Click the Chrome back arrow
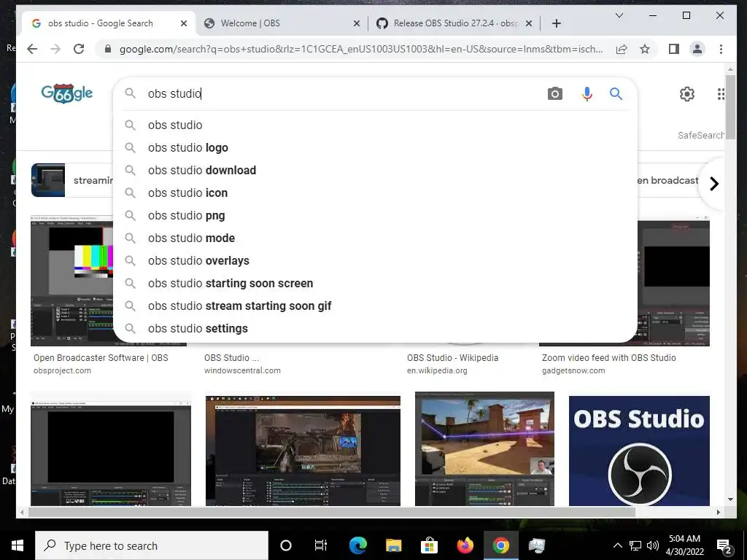747x560 pixels. [x=32, y=49]
